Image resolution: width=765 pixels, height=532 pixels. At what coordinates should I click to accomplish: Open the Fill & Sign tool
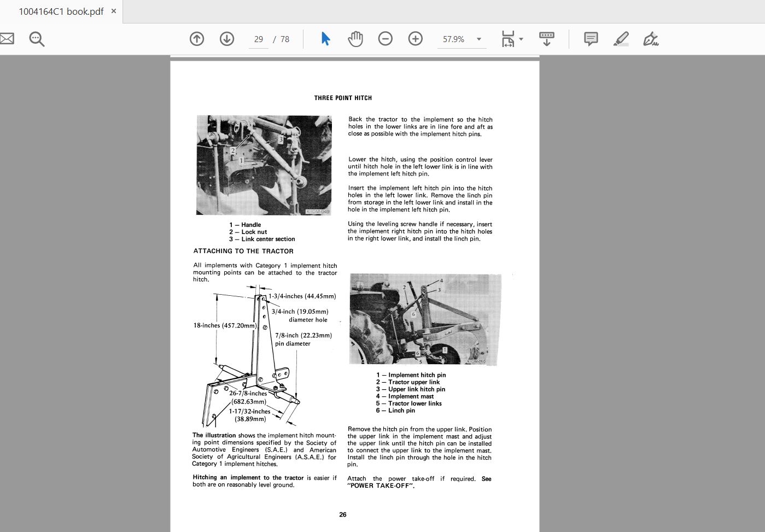[x=650, y=39]
